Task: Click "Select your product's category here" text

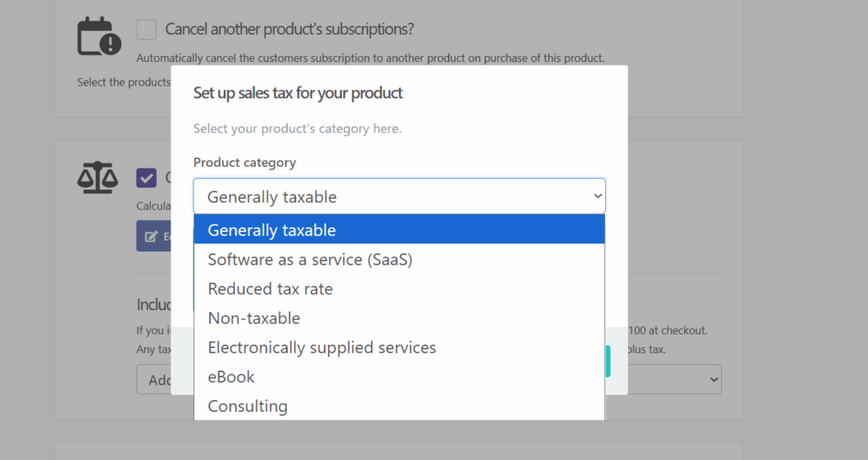Action: pos(297,129)
